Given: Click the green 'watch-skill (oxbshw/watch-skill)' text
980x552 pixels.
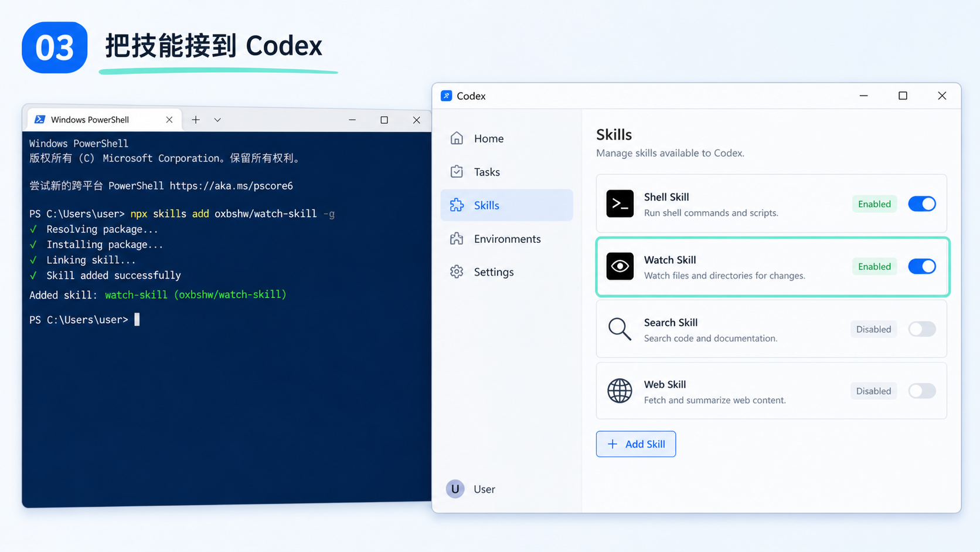Looking at the screenshot, I should point(196,294).
